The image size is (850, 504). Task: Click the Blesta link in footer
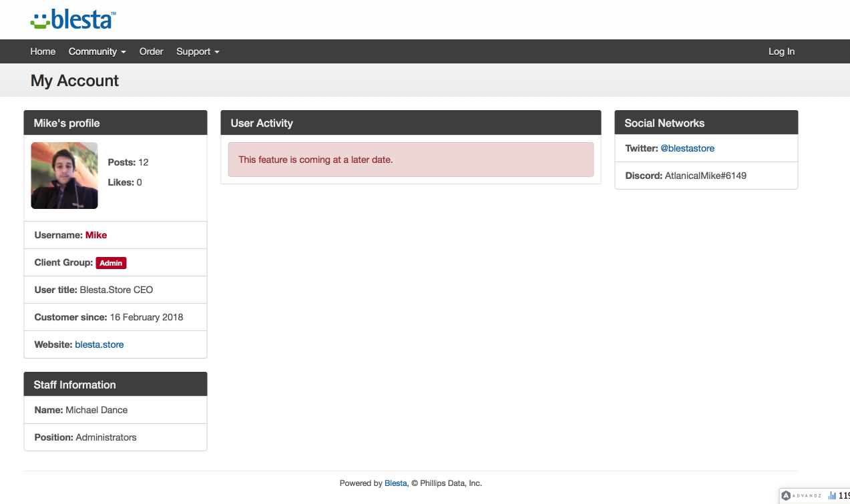[396, 483]
